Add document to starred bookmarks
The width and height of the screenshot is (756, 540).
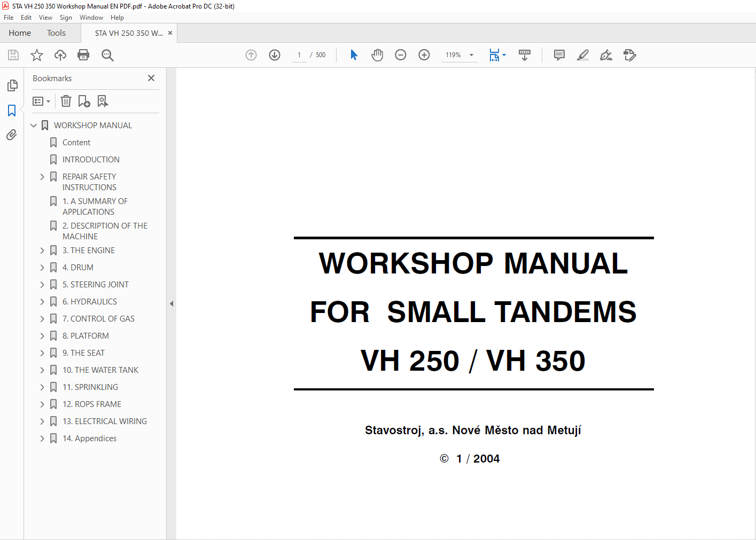[x=37, y=55]
